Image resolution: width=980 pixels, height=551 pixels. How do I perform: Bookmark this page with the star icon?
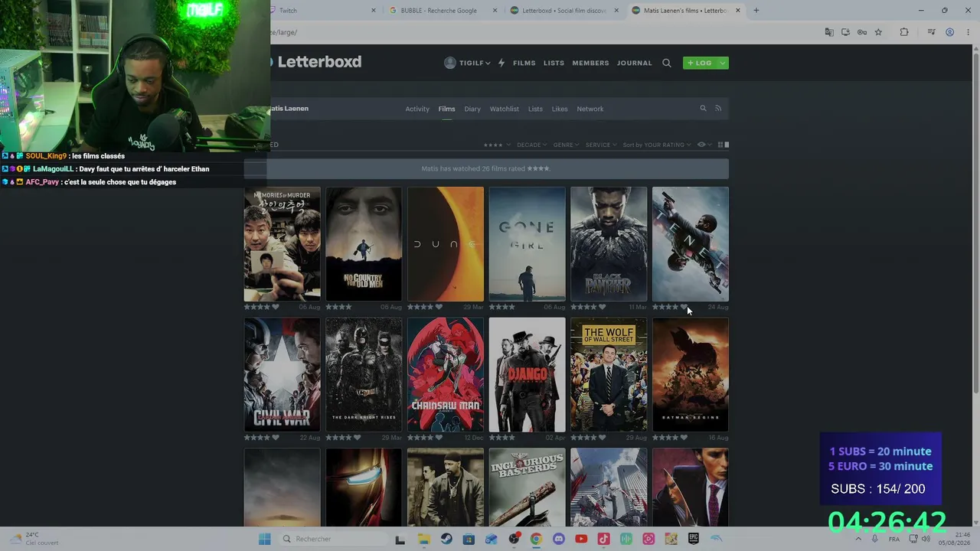pos(878,32)
